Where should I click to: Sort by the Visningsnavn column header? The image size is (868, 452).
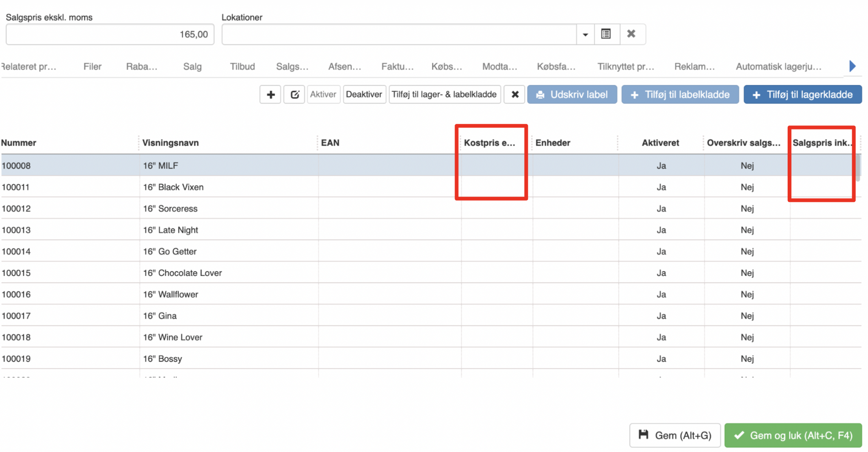coord(171,143)
